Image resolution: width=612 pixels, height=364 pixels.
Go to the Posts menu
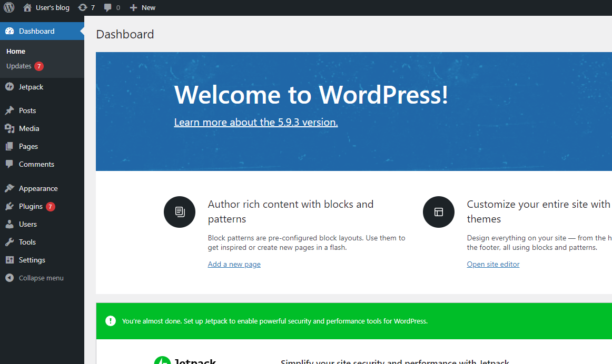coord(42,110)
